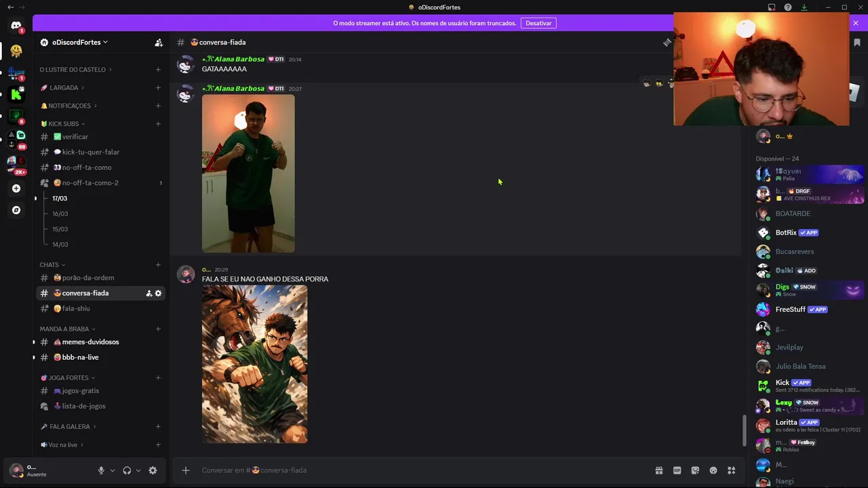The width and height of the screenshot is (868, 488).
Task: Expand the NOTIFICAÇÕES category
Action: click(68, 106)
